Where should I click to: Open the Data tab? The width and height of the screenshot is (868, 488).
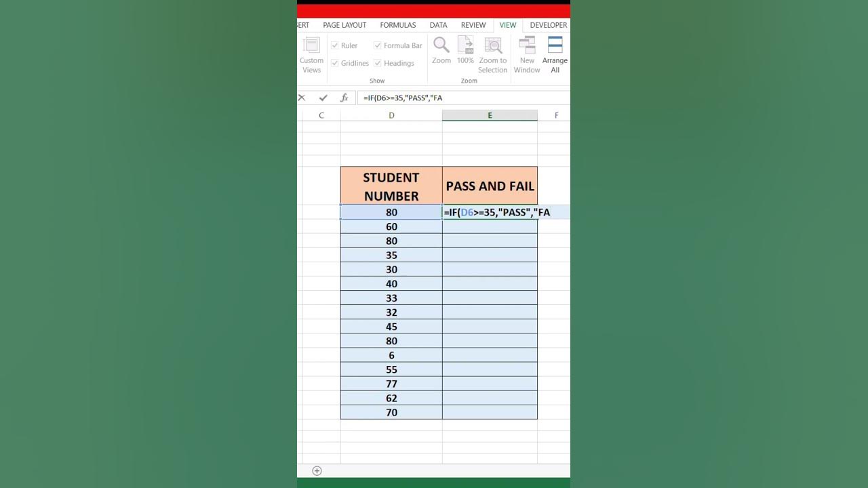click(x=438, y=25)
